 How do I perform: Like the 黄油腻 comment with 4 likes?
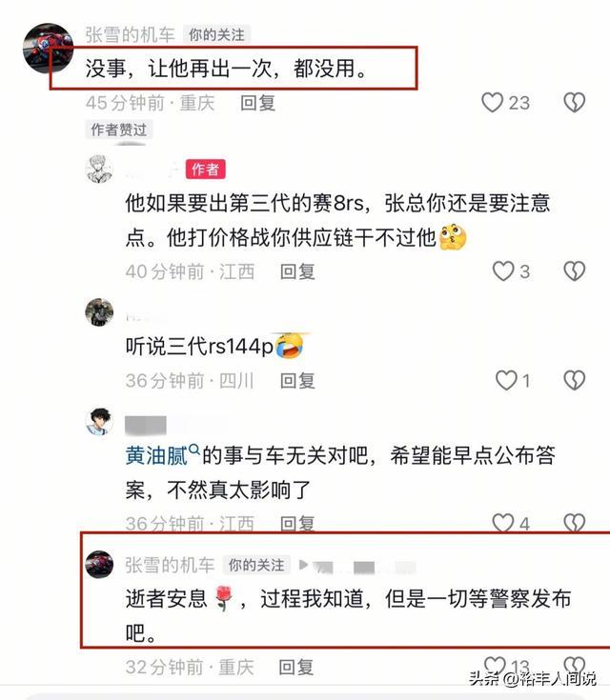pos(503,522)
